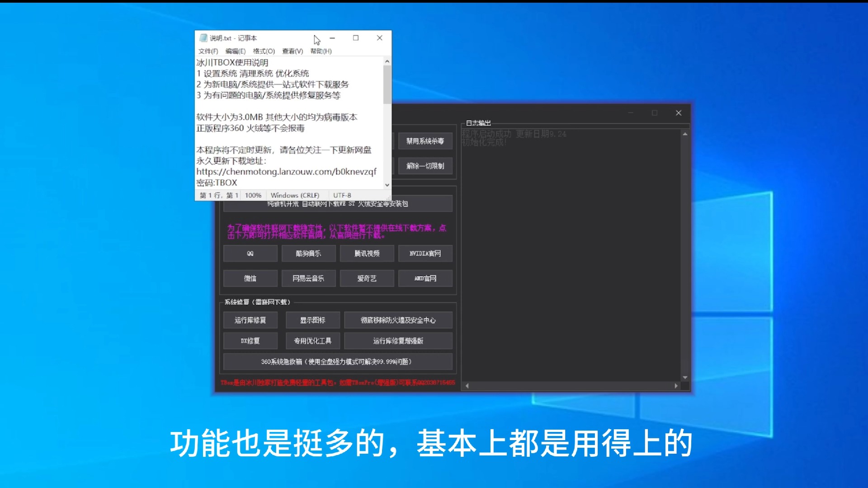Click Windows (CRLF) in Notepad status bar

(x=295, y=195)
